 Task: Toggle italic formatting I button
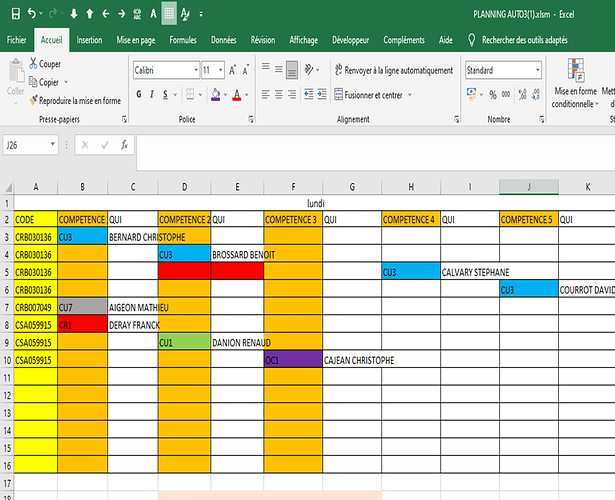[152, 95]
